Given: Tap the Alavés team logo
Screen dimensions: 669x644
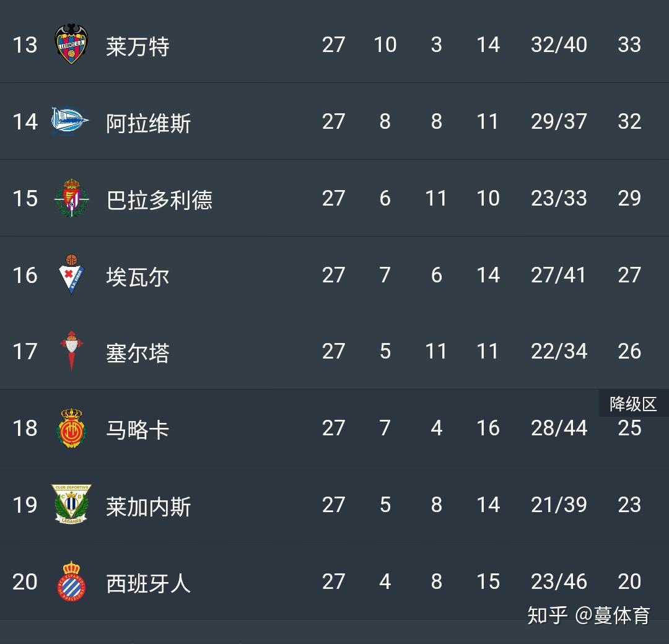Looking at the screenshot, I should coord(70,121).
